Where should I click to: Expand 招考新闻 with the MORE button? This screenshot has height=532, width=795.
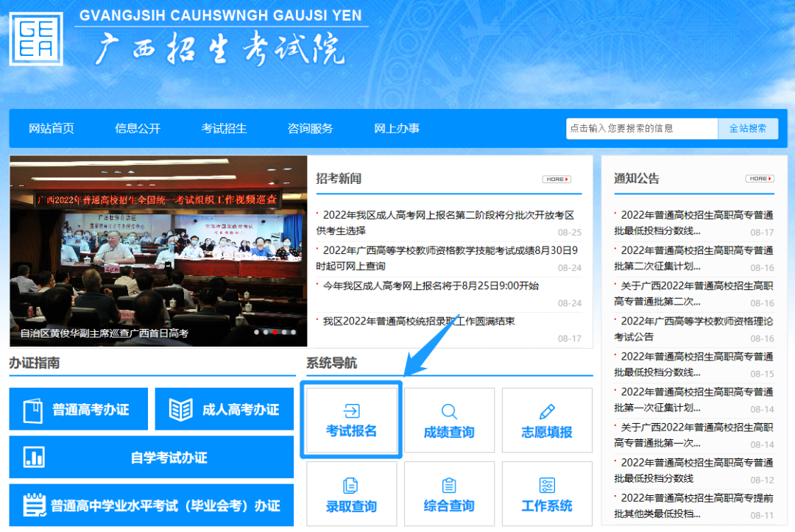[556, 179]
